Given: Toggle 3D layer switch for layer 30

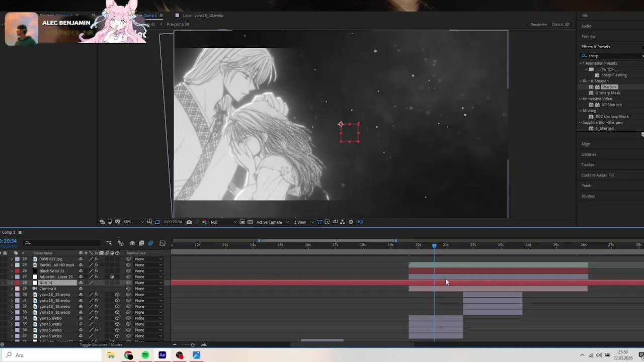Looking at the screenshot, I should click(x=117, y=295).
